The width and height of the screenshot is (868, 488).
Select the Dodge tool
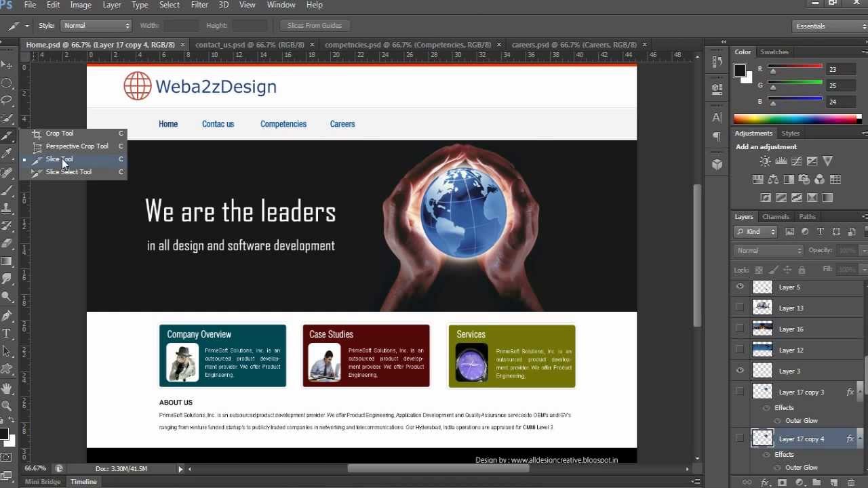tap(7, 296)
